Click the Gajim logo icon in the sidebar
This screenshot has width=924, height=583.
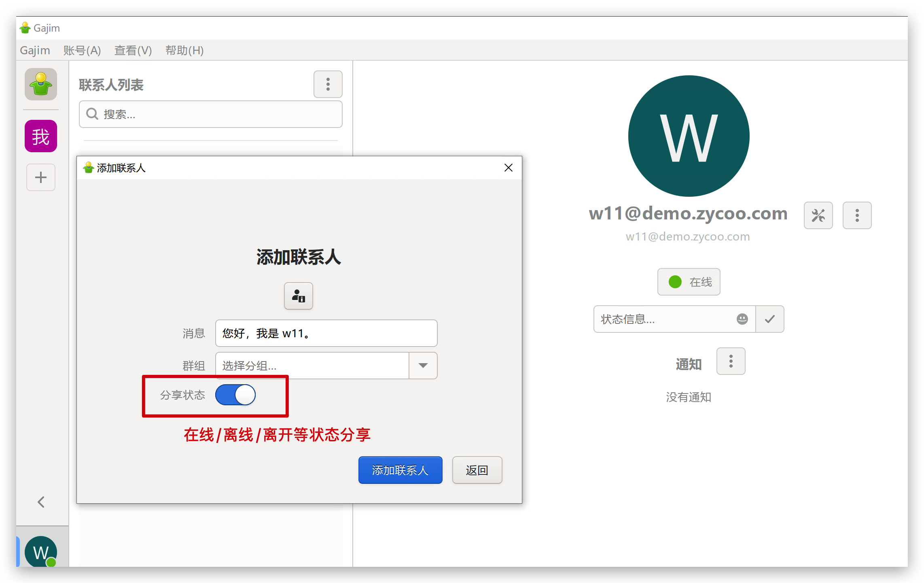point(41,84)
